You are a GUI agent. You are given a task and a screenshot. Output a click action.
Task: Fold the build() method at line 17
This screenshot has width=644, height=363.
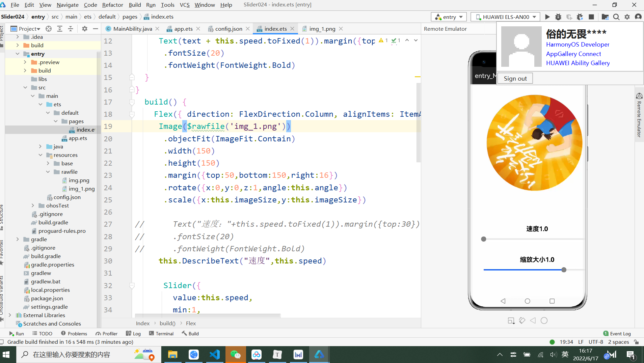(x=132, y=102)
